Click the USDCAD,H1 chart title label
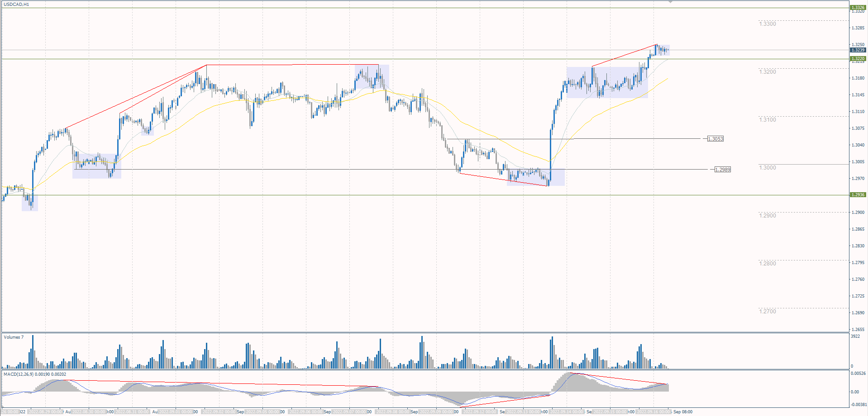This screenshot has height=416, width=868. 16,5
